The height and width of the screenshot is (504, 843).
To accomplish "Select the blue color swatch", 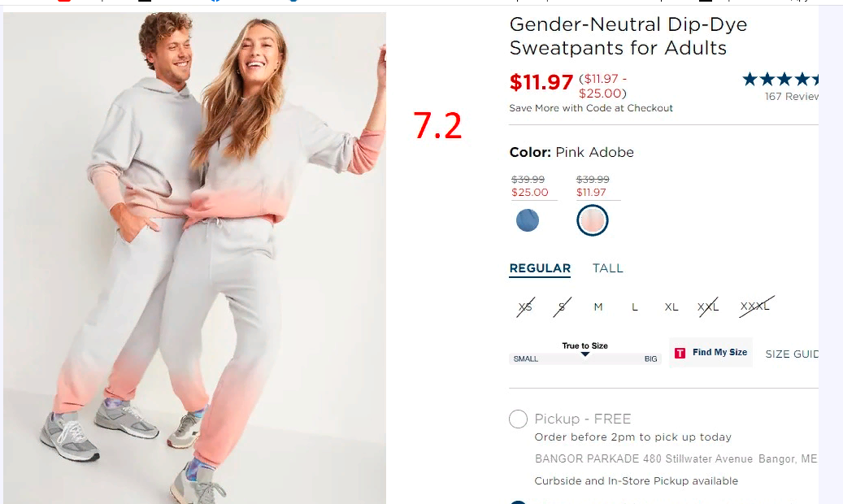I will [x=528, y=220].
